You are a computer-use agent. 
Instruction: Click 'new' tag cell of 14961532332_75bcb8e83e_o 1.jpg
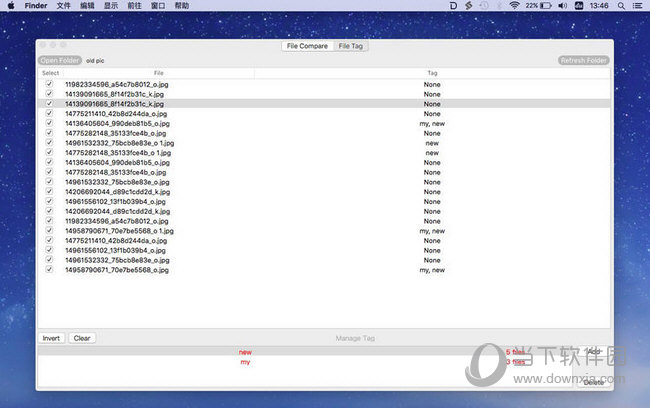(x=432, y=143)
